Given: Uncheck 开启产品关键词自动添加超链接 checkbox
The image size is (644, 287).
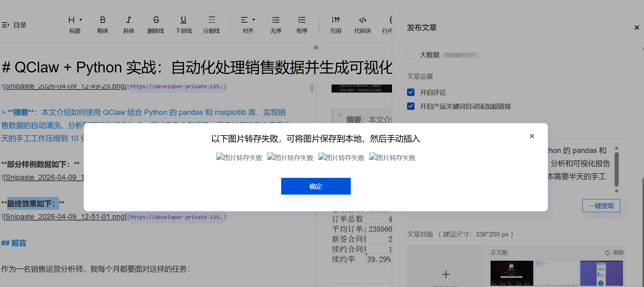Looking at the screenshot, I should click(x=411, y=106).
